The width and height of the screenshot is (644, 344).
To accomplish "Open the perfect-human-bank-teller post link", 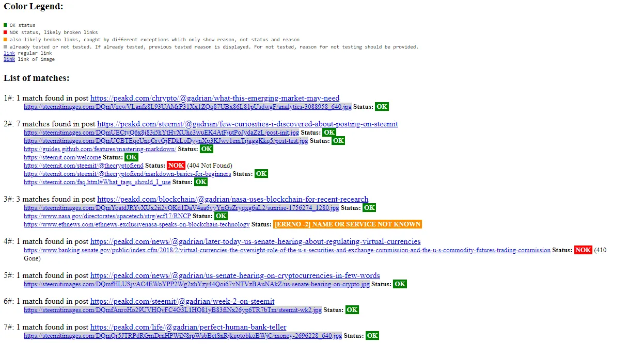I will click(x=189, y=327).
